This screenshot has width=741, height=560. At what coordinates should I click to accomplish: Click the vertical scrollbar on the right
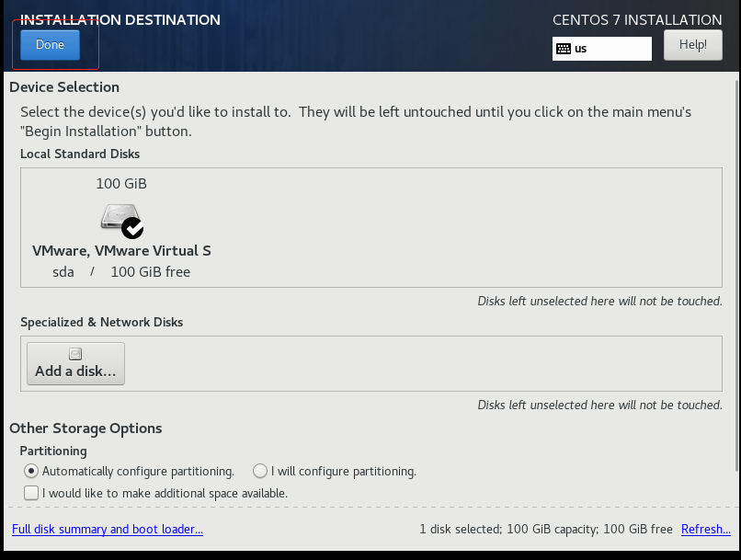[x=736, y=276]
